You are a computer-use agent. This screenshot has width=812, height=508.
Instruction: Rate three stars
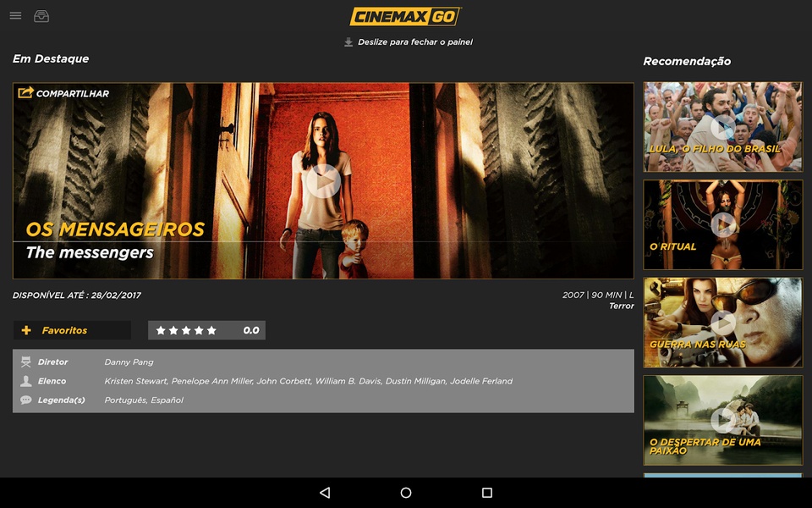coord(186,330)
